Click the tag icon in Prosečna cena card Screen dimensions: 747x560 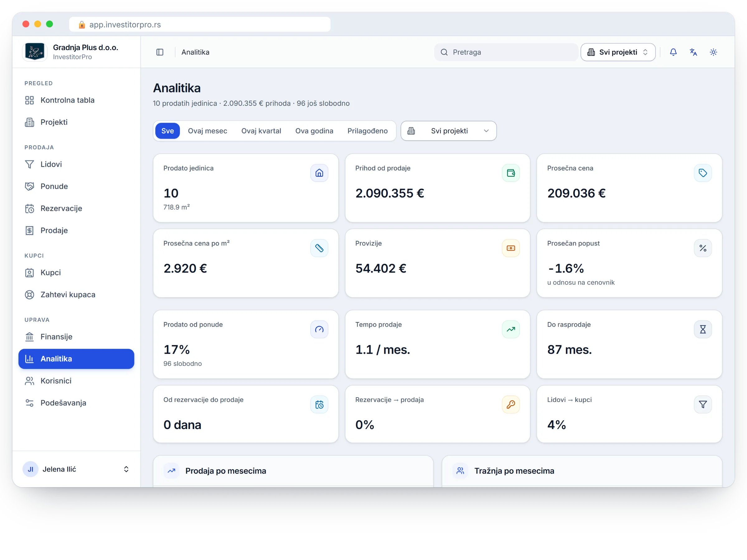pos(703,173)
